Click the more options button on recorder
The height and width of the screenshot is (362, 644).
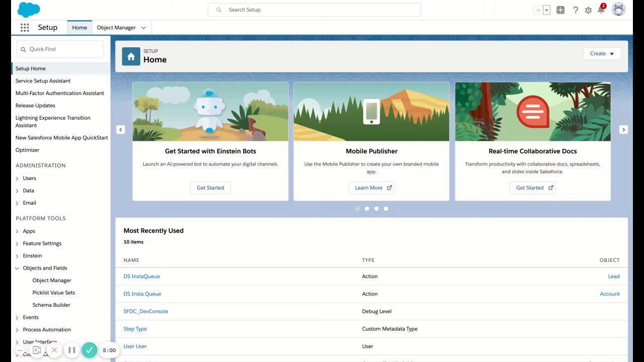click(x=20, y=350)
